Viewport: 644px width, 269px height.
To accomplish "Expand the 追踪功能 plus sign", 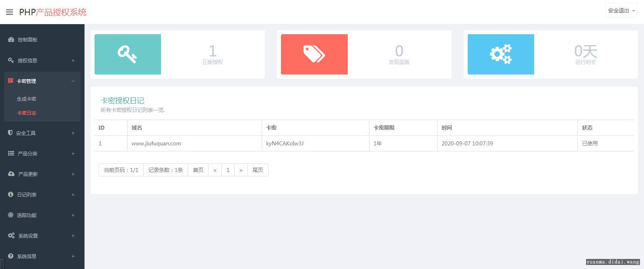I will (73, 215).
